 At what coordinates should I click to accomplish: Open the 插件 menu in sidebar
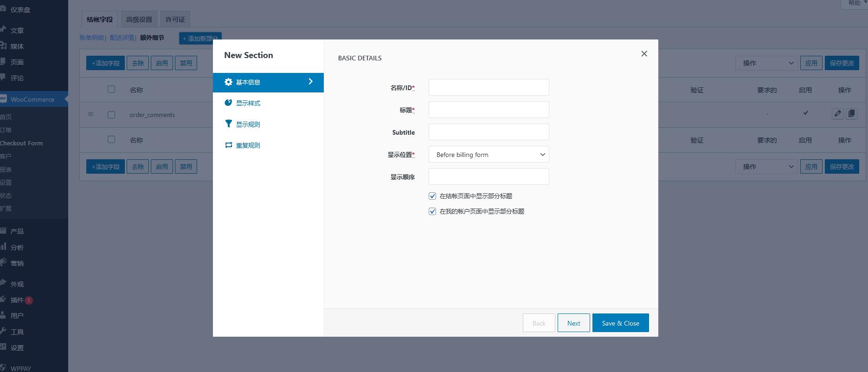pos(17,300)
